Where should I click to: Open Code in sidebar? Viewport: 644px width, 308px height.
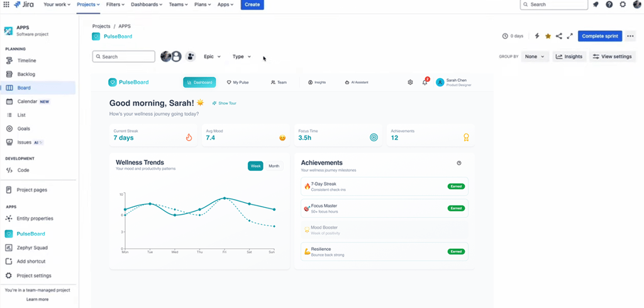pyautogui.click(x=38, y=170)
